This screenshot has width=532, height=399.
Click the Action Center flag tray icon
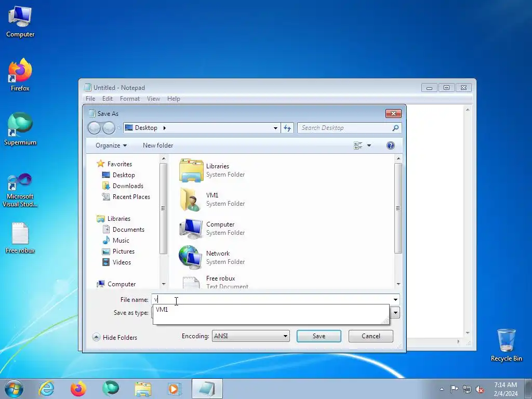(x=454, y=389)
